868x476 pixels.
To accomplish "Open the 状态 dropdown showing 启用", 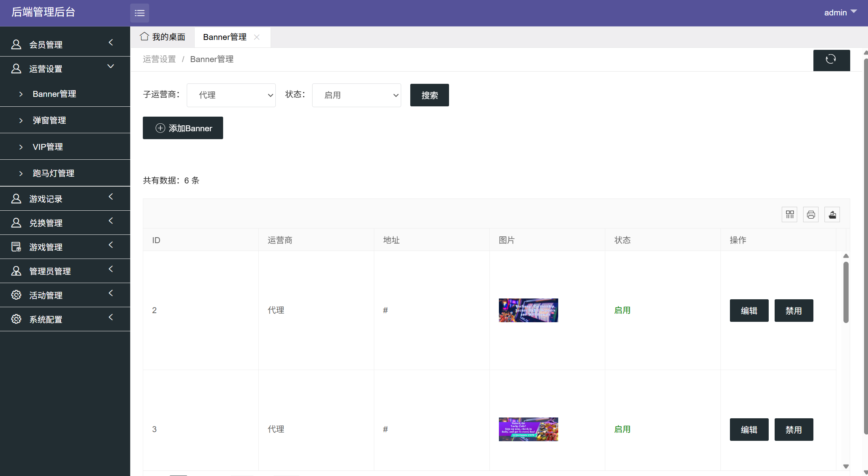I will (x=356, y=95).
